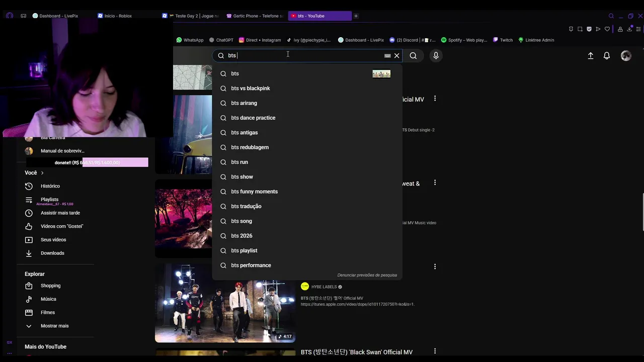
Task: Switch to the Teste Gay 2 tab
Action: pos(191,16)
